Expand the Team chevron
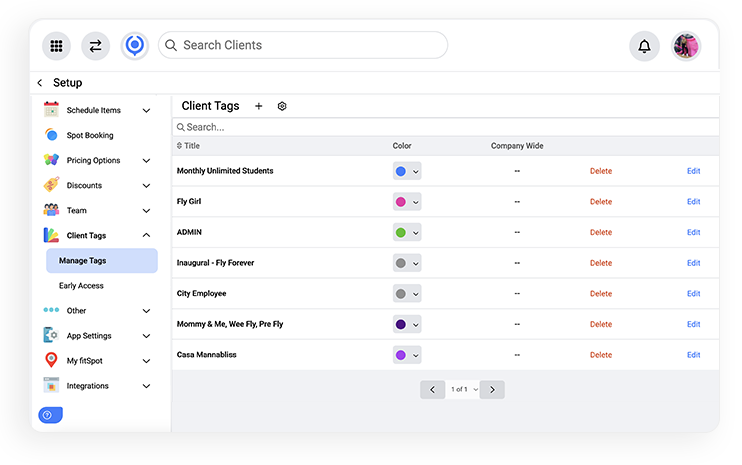This screenshot has height=465, width=742. click(147, 211)
